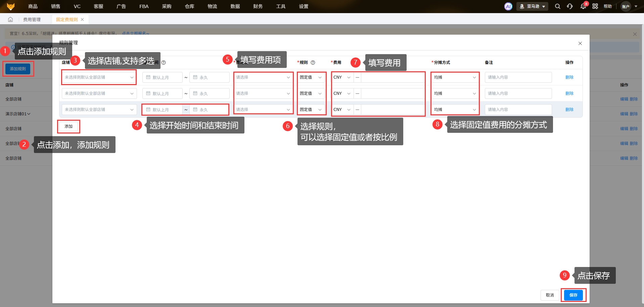Open the search magnifier icon
Viewport: 644px width, 307px height.
pyautogui.click(x=558, y=6)
